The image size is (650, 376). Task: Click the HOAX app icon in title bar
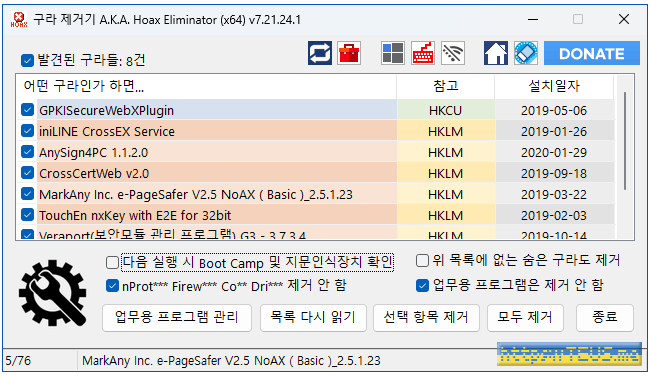click(19, 19)
